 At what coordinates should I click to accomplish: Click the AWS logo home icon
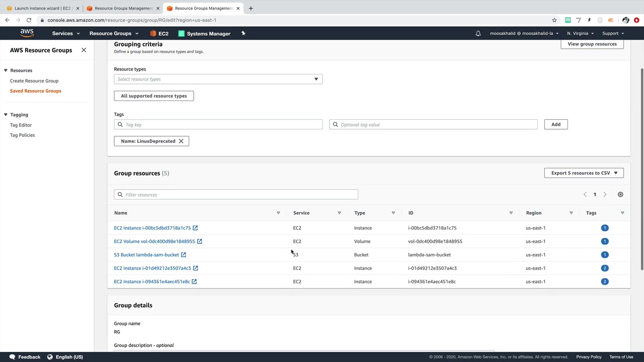(x=27, y=33)
